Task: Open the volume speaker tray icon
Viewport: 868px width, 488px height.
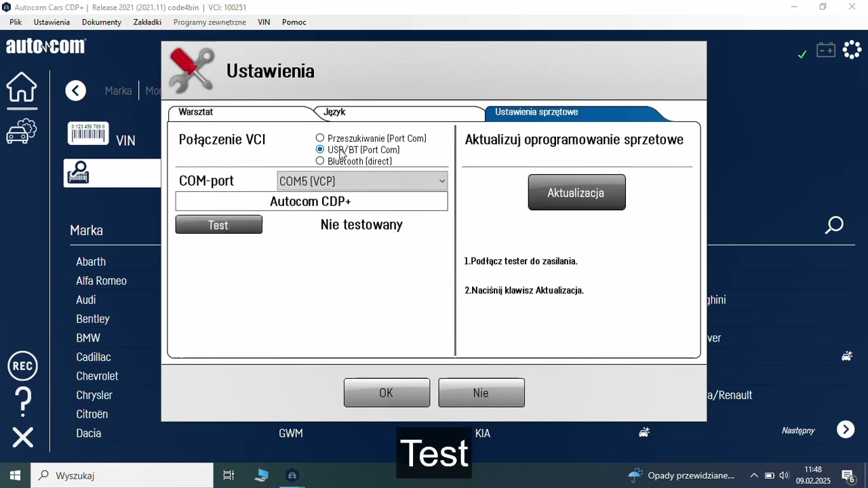Action: (785, 475)
